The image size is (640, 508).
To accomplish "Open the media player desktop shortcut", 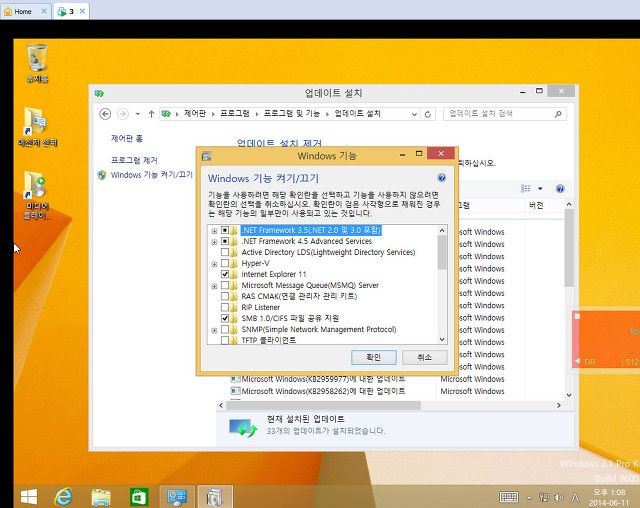I will point(37,195).
